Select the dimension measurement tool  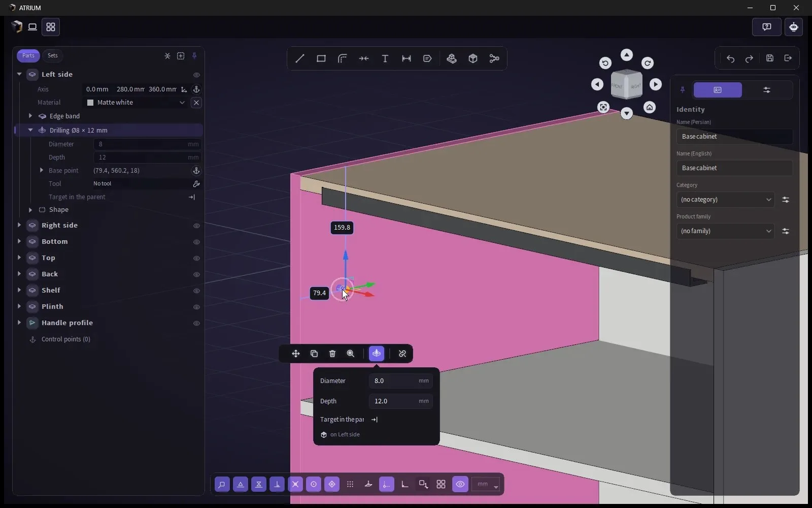pyautogui.click(x=407, y=58)
